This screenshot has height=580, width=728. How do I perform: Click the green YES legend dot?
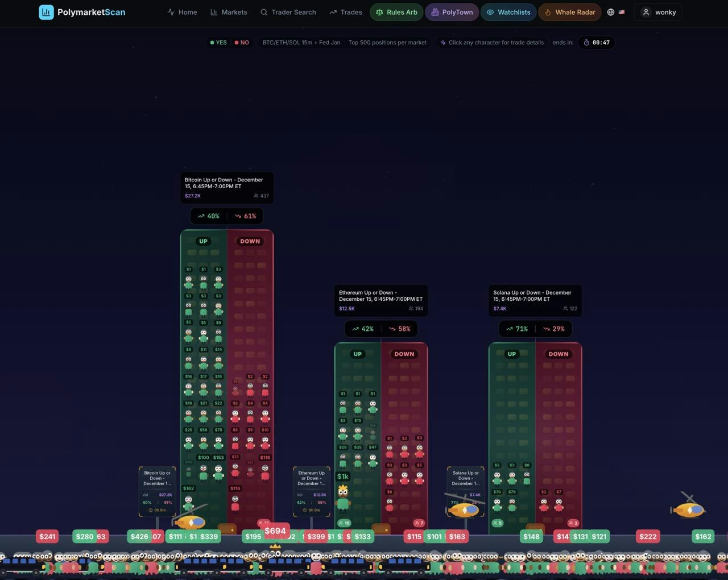tap(212, 42)
